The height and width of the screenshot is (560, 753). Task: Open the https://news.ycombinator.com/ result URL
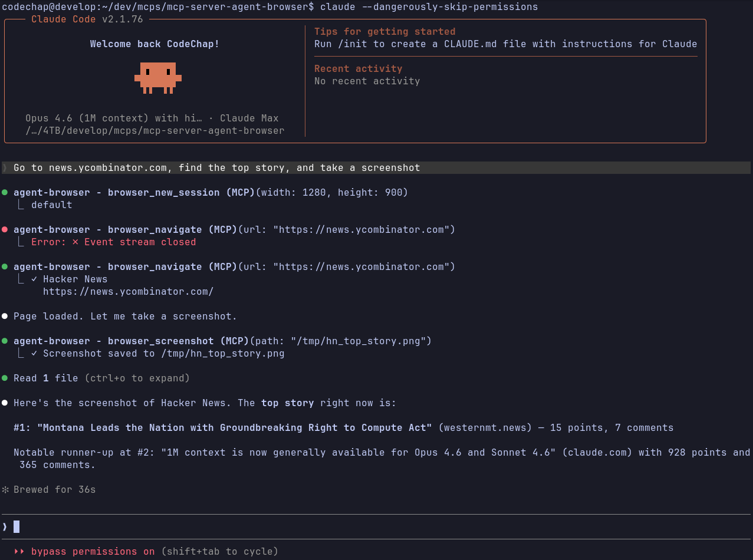point(129,292)
